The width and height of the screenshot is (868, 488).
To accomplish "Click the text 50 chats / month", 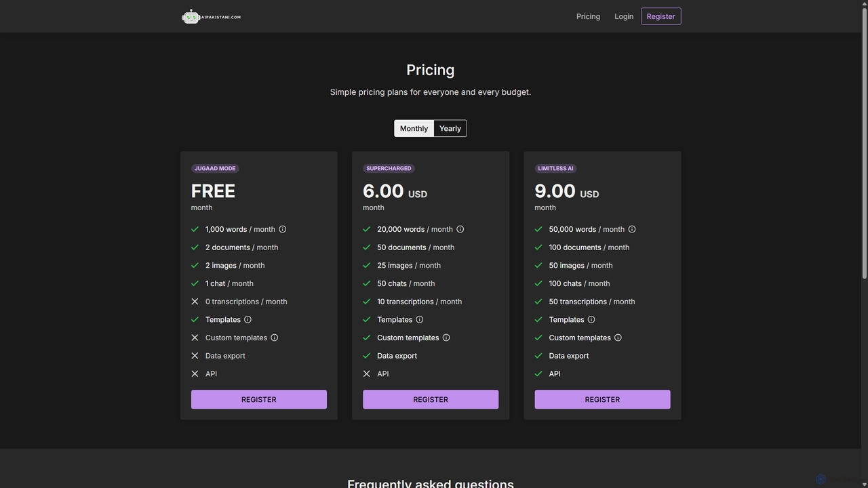I will (406, 283).
